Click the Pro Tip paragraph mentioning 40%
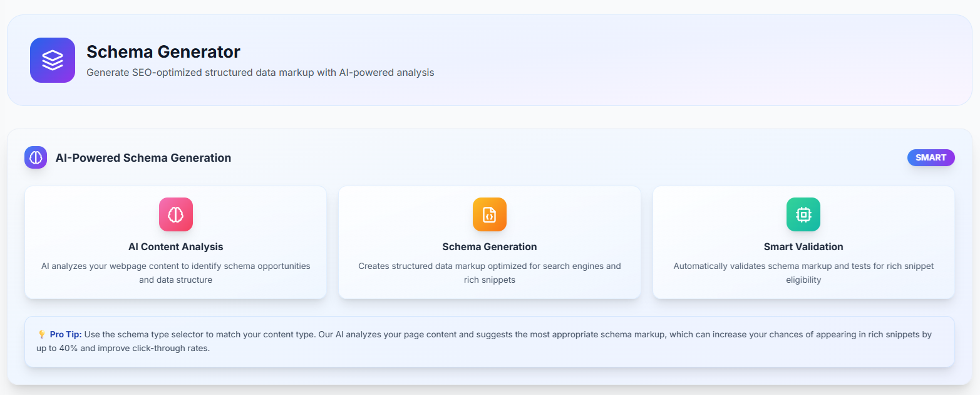Image resolution: width=980 pixels, height=395 pixels. click(x=488, y=341)
